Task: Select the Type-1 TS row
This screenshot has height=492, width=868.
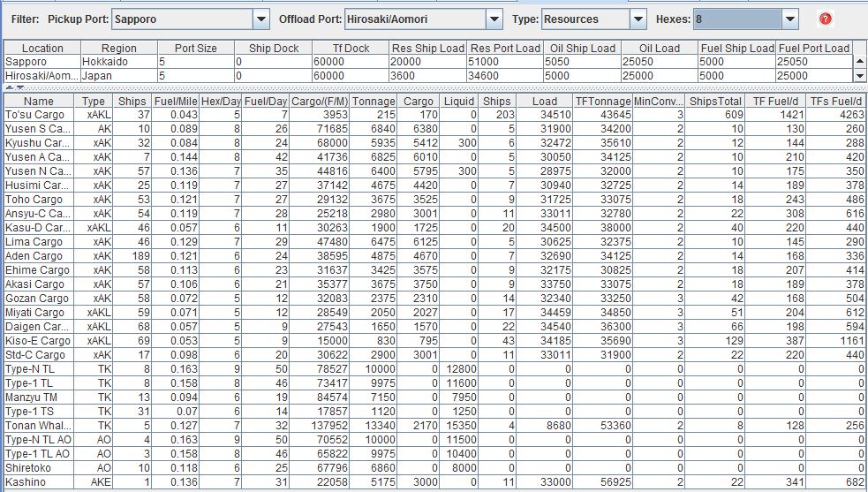Action: tap(435, 411)
